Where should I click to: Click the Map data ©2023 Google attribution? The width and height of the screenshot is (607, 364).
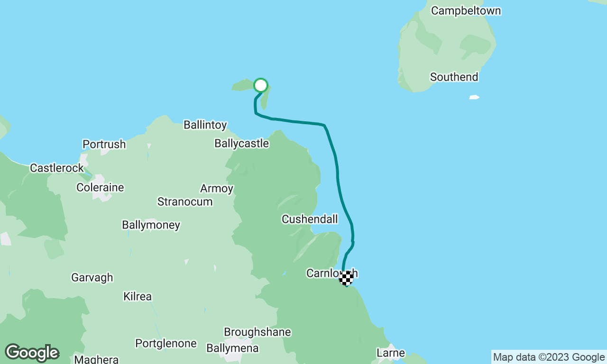549,357
